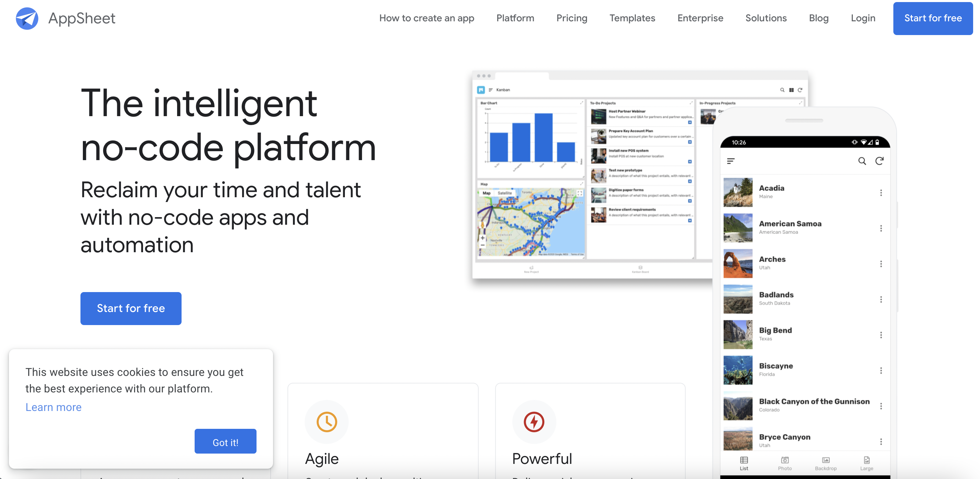The image size is (980, 479).
Task: Select the List view tab in phone app
Action: [744, 464]
